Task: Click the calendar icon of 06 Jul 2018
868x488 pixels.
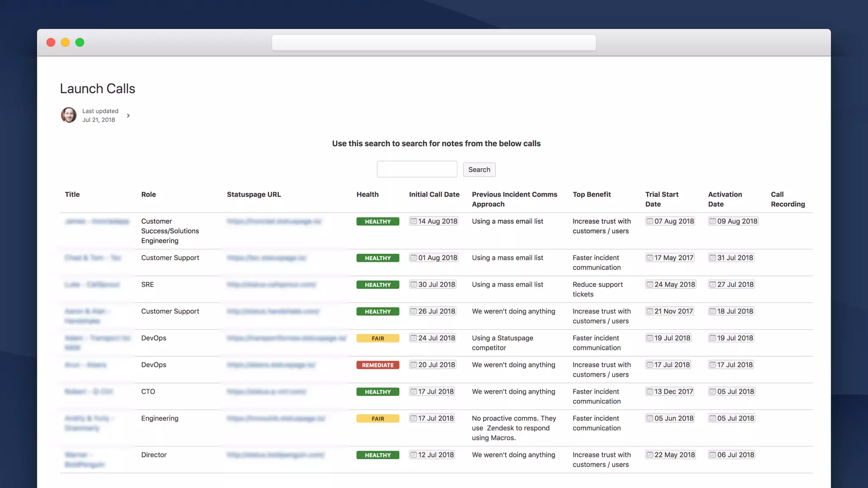Action: (x=712, y=455)
